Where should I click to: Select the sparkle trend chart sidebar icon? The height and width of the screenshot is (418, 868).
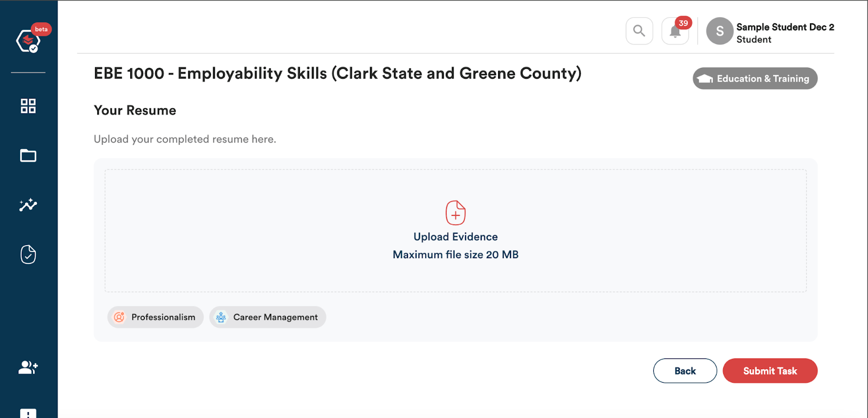28,204
